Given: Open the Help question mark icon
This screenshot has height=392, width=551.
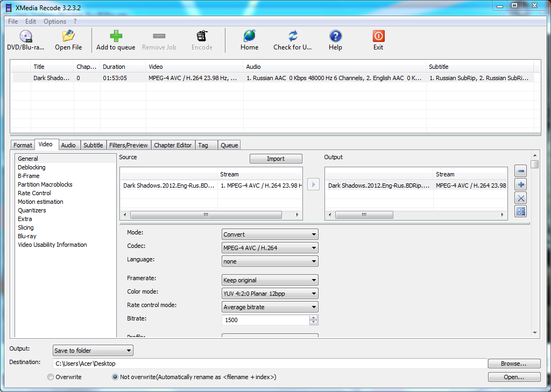Looking at the screenshot, I should pos(335,37).
